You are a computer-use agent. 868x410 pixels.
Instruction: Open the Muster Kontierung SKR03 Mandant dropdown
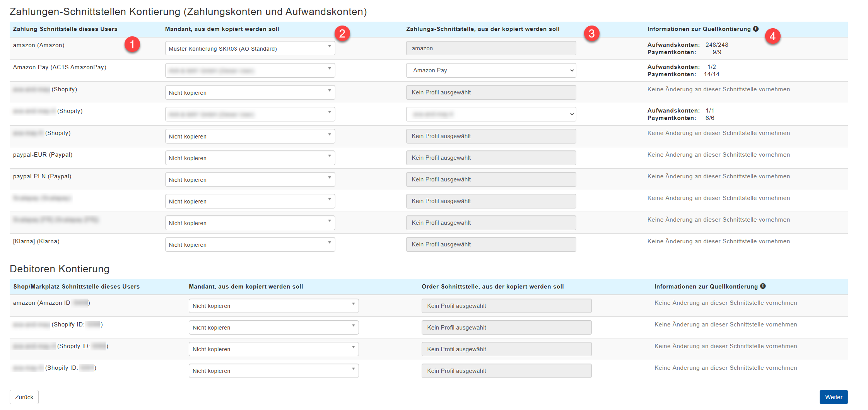point(250,49)
